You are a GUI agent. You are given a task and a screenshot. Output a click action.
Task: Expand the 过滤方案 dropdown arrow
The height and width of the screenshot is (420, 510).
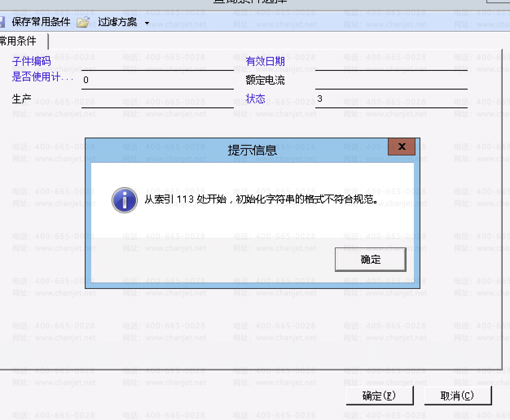(147, 23)
